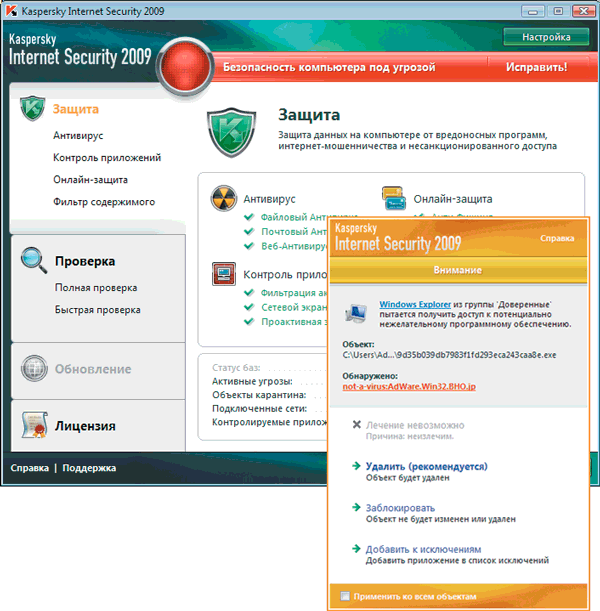Viewport: 600px width, 611px height.
Task: Open the Windows Explorer link in the alert
Action: 415,304
